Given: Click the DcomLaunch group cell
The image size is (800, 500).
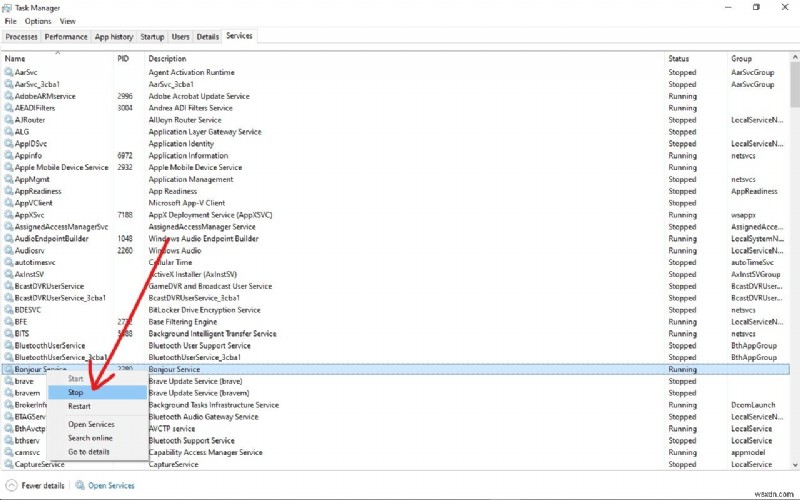Looking at the screenshot, I should click(x=753, y=405).
